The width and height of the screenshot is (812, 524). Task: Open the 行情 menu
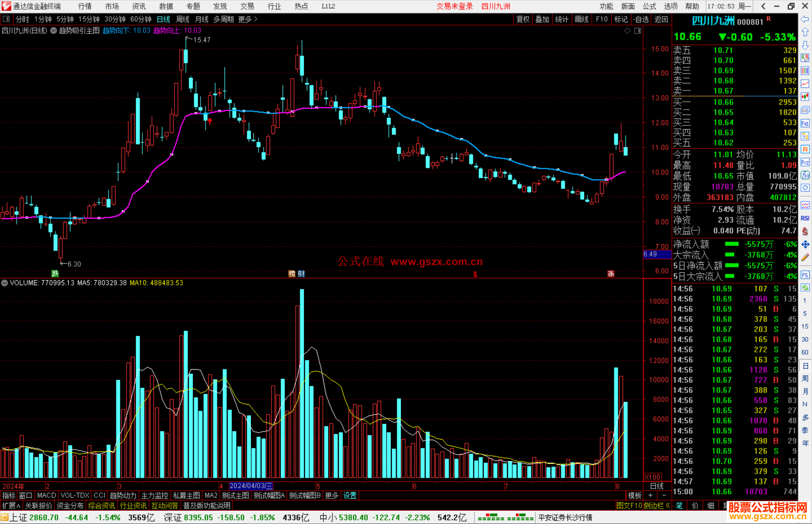coord(85,6)
